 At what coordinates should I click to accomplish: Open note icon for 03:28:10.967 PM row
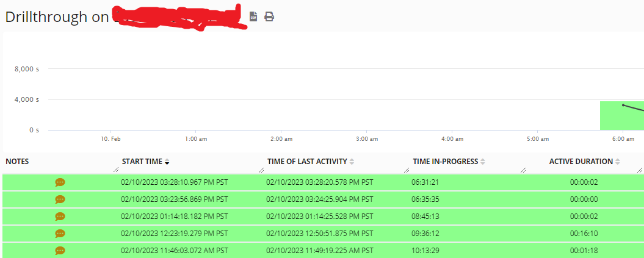coord(60,182)
